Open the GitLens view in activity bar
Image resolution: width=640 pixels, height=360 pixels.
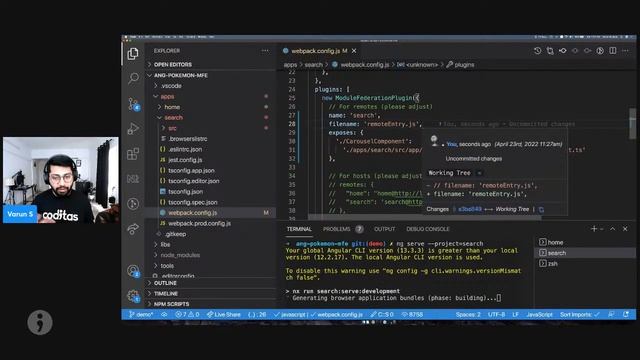pyautogui.click(x=133, y=204)
